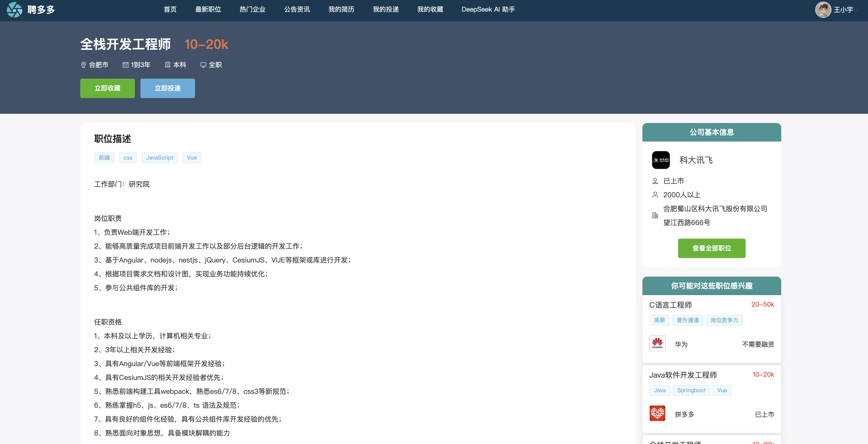Screen dimensions: 868x444
Task: Go to 我的简历 in navigation
Action: [341, 9]
